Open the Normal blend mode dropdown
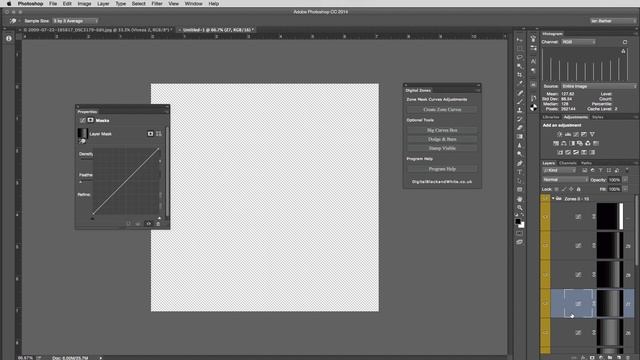Image resolution: width=640 pixels, height=360 pixels. (x=565, y=180)
